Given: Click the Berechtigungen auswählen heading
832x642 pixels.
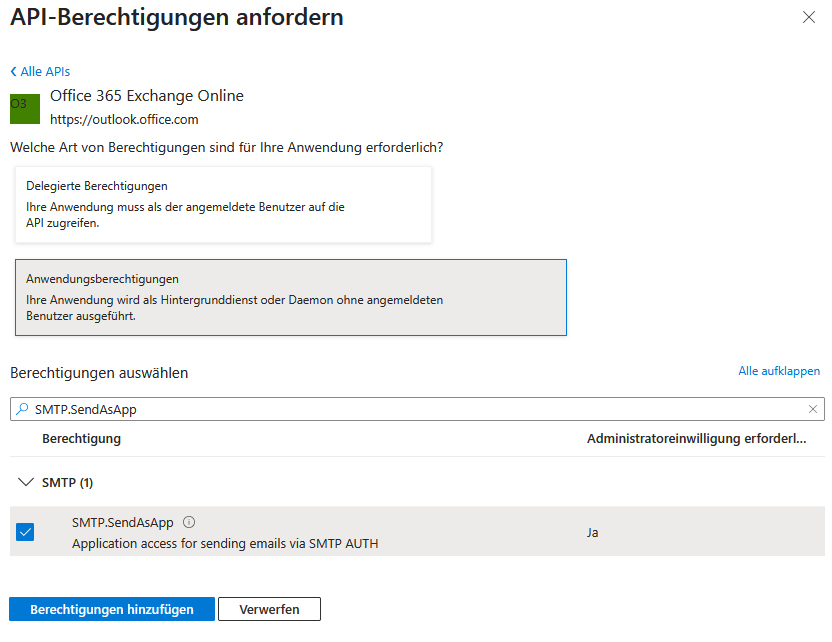Looking at the screenshot, I should (99, 373).
